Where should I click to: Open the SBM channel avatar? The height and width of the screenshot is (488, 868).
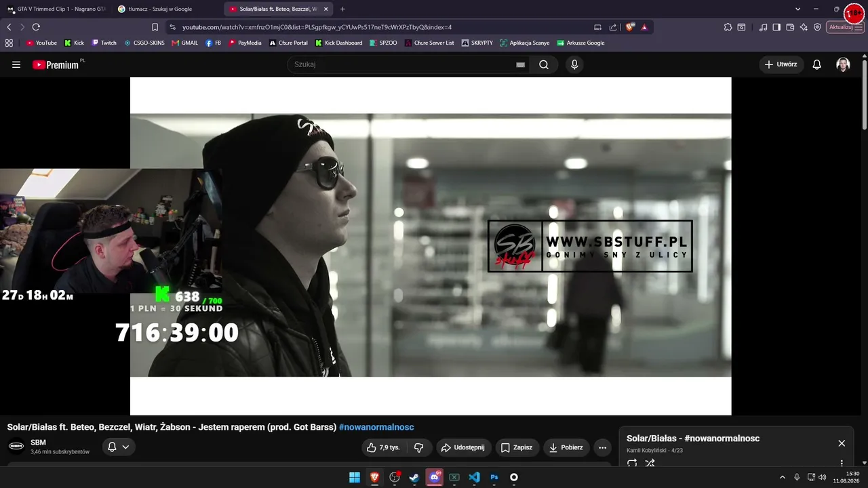point(16,447)
